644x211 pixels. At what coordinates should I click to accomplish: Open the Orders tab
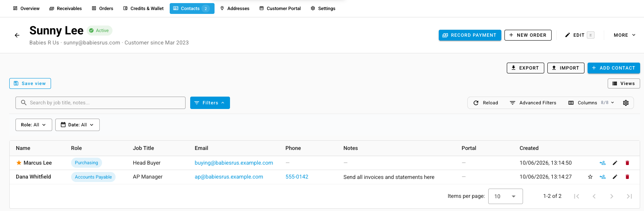click(x=102, y=9)
